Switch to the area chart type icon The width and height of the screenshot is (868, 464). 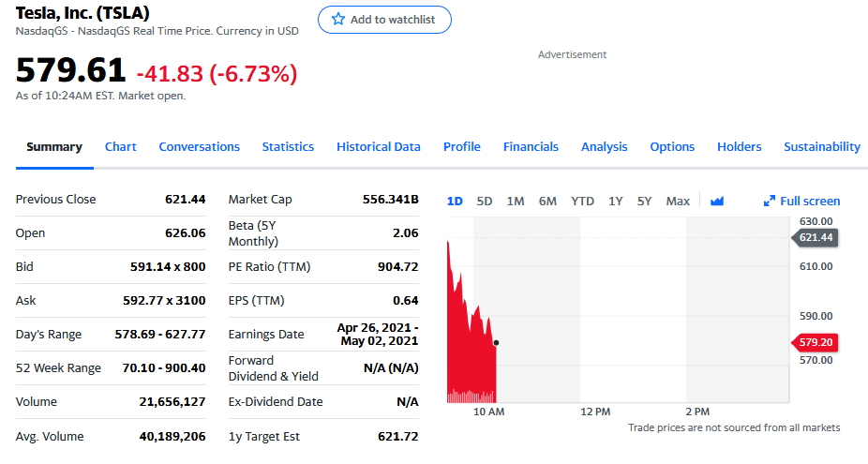pos(717,202)
